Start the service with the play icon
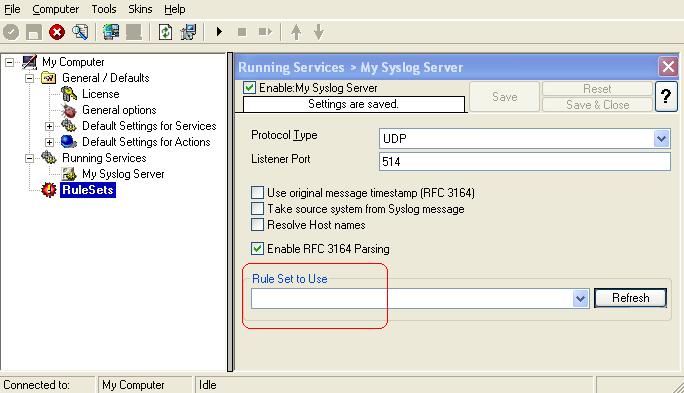 [x=219, y=32]
